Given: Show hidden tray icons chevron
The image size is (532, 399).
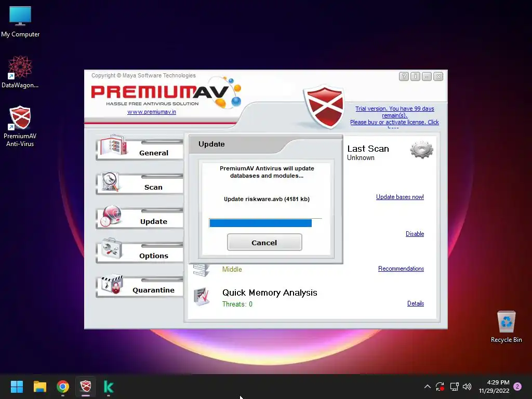Looking at the screenshot, I should click(428, 387).
